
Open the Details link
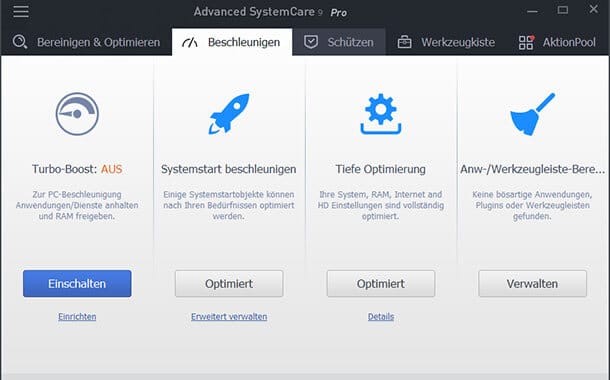pos(381,317)
